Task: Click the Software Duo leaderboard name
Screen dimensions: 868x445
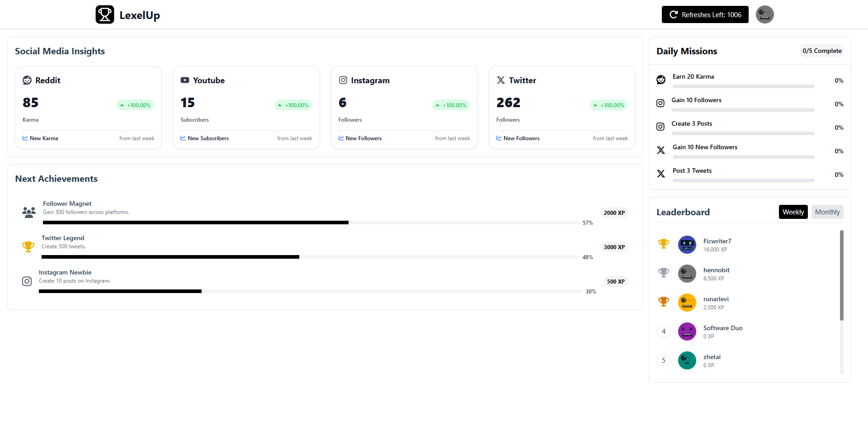Action: pyautogui.click(x=723, y=328)
